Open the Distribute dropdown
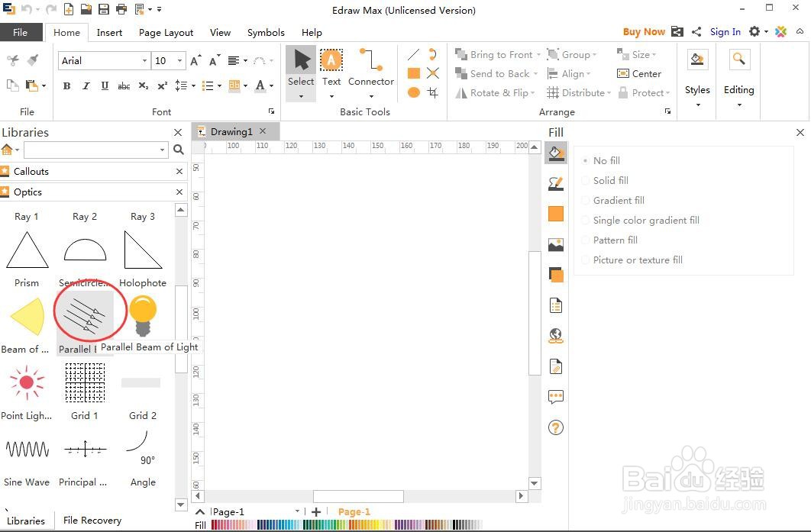 [580, 93]
